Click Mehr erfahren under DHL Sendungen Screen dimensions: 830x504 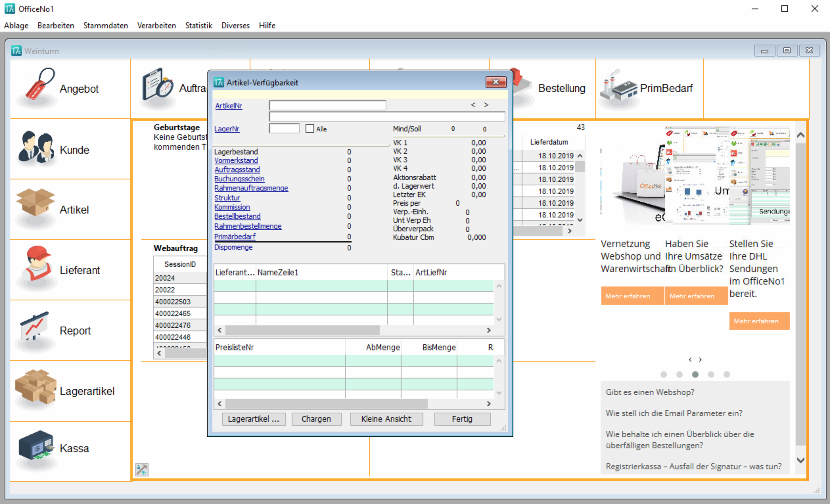point(759,321)
